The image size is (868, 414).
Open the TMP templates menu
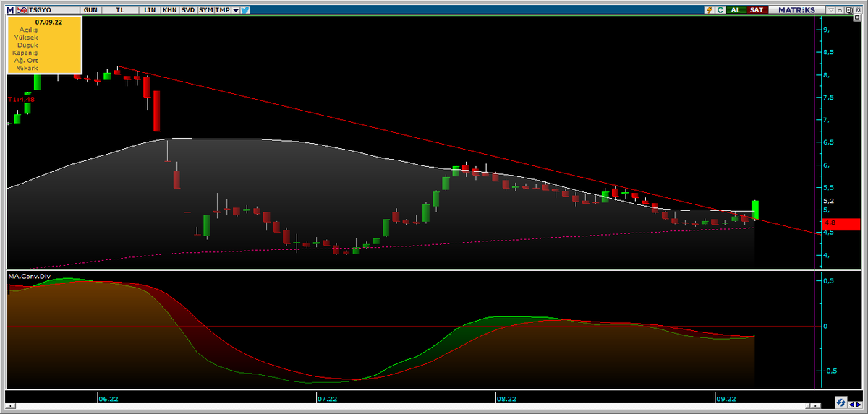(222, 10)
